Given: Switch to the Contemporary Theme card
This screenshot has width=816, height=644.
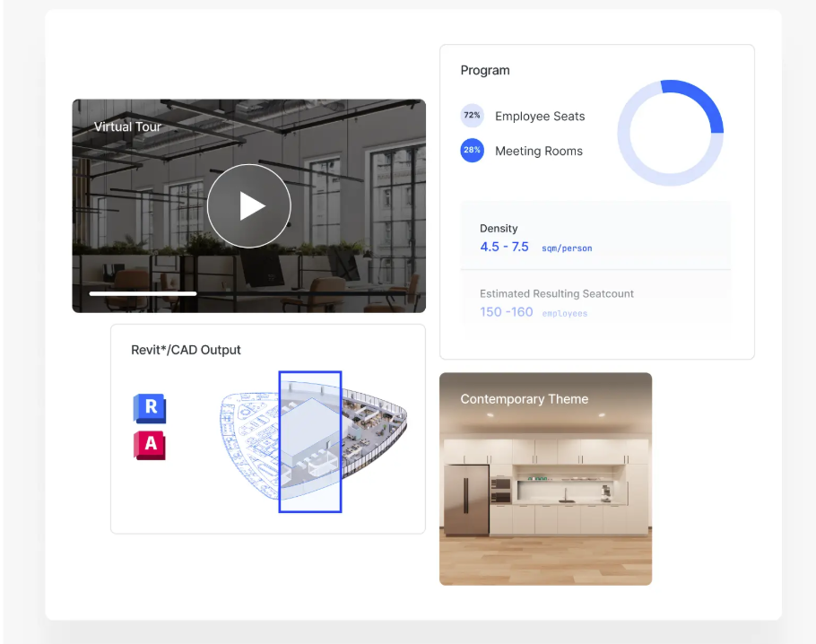Looking at the screenshot, I should coord(545,478).
